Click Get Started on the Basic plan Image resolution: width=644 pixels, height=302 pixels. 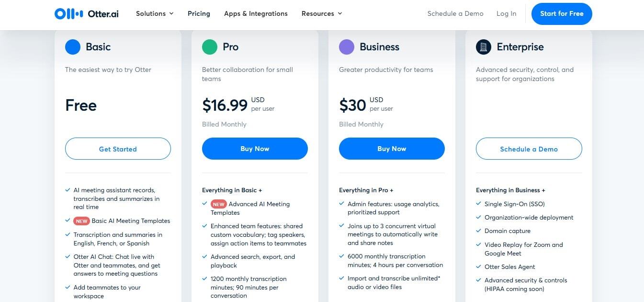pyautogui.click(x=118, y=149)
